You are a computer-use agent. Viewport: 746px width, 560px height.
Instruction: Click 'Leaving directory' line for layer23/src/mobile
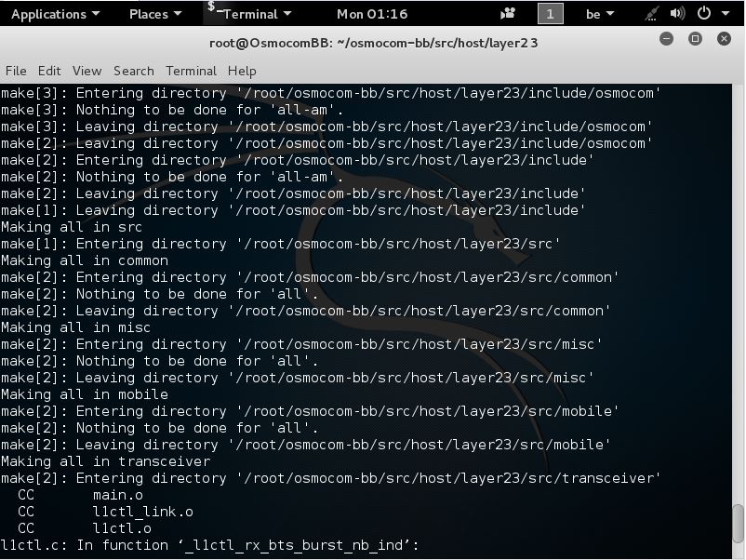305,445
